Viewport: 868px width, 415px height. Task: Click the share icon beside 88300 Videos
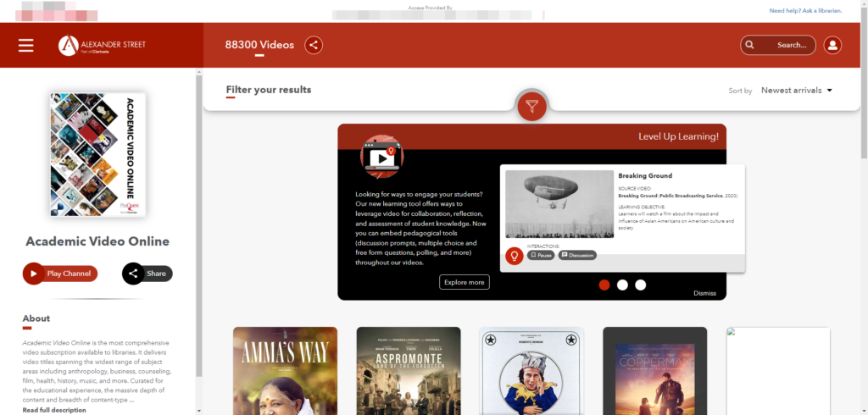click(314, 45)
